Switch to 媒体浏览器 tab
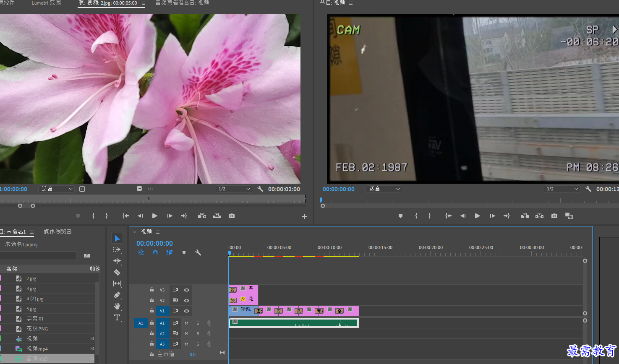This screenshot has width=619, height=364. [x=57, y=231]
